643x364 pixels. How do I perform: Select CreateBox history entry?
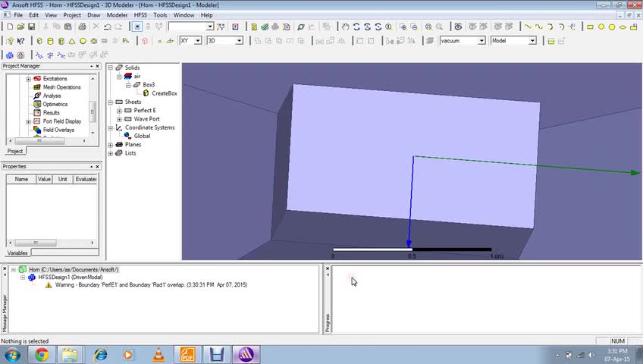click(165, 93)
